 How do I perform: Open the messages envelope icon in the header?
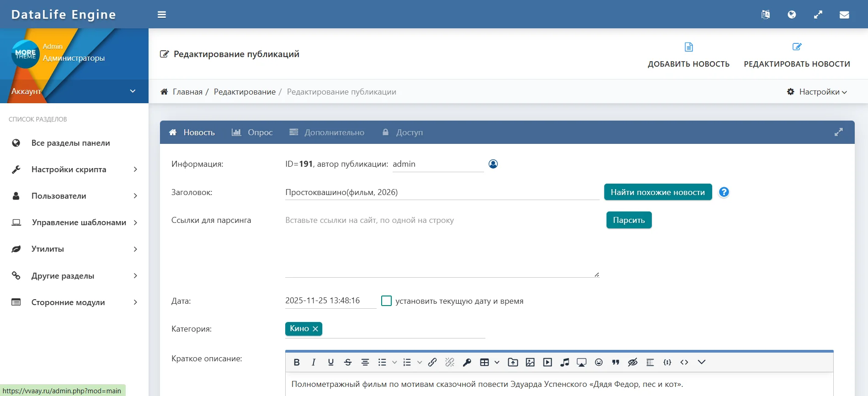click(844, 15)
